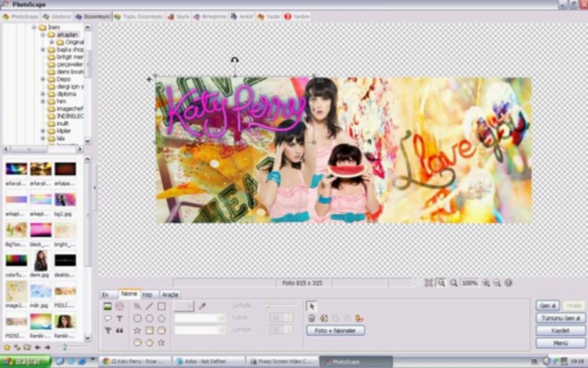The image size is (588, 368).
Task: Open the Sayfa tab at the top
Action: pyautogui.click(x=179, y=16)
